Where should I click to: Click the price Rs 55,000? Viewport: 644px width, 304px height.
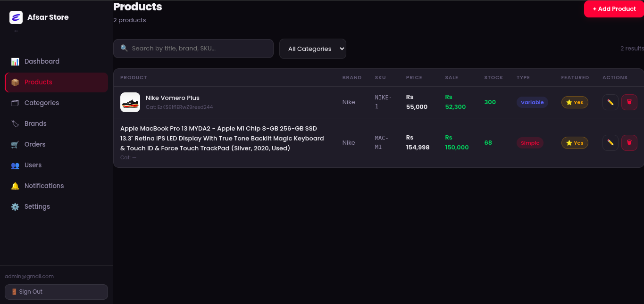[x=417, y=102]
